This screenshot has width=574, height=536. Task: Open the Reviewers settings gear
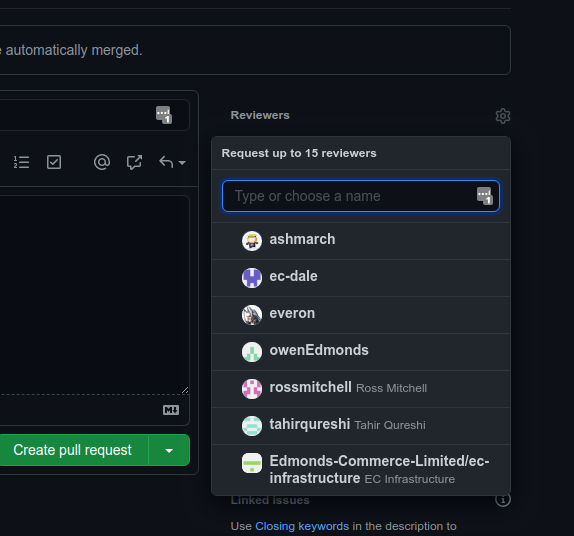pos(503,116)
